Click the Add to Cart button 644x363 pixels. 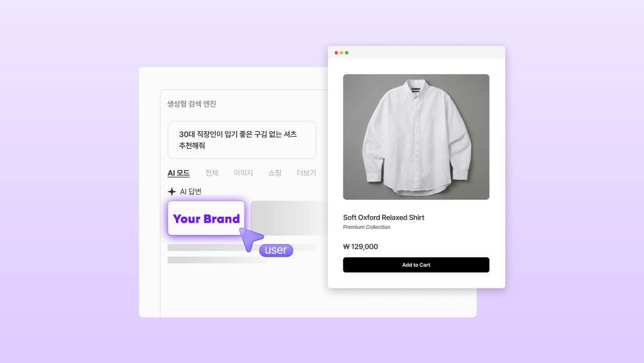pyautogui.click(x=416, y=264)
